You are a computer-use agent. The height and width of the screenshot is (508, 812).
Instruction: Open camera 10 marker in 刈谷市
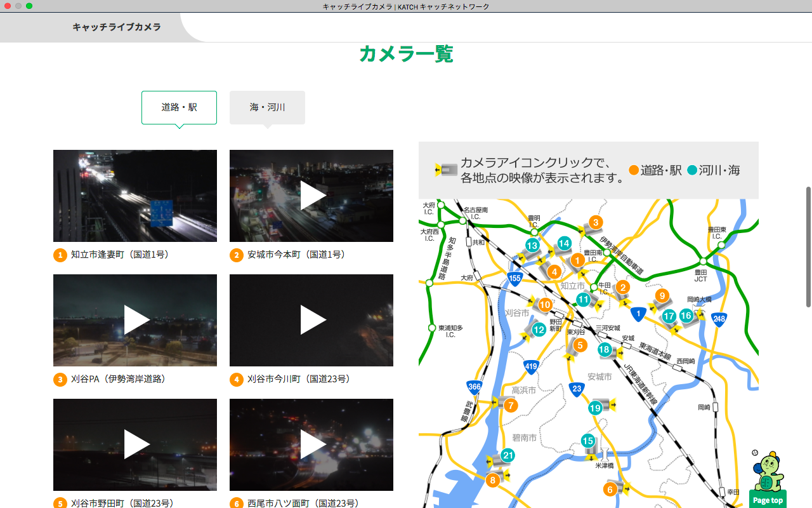[x=545, y=305]
